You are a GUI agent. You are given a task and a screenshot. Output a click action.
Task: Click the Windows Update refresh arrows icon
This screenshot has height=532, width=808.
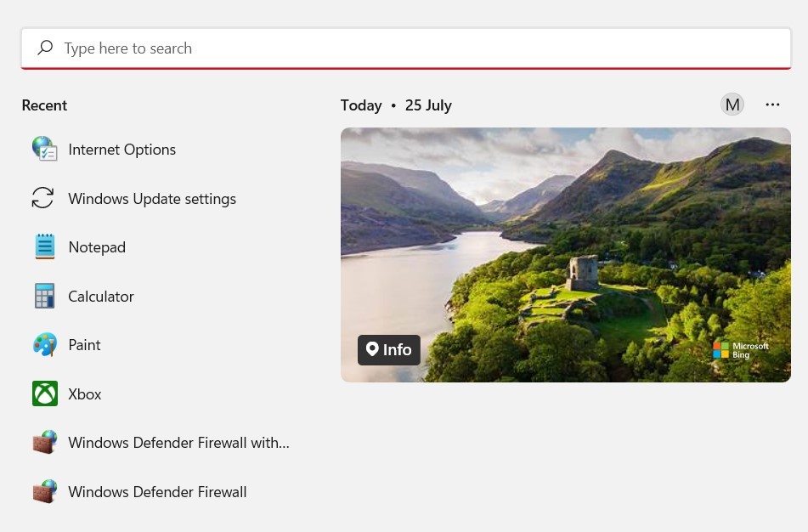click(42, 198)
